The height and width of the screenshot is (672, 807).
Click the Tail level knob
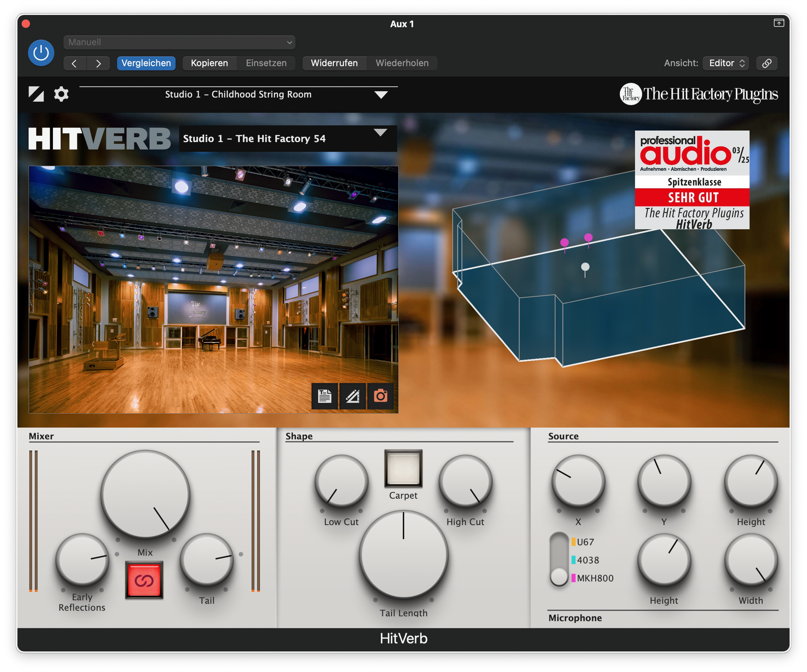click(x=207, y=560)
